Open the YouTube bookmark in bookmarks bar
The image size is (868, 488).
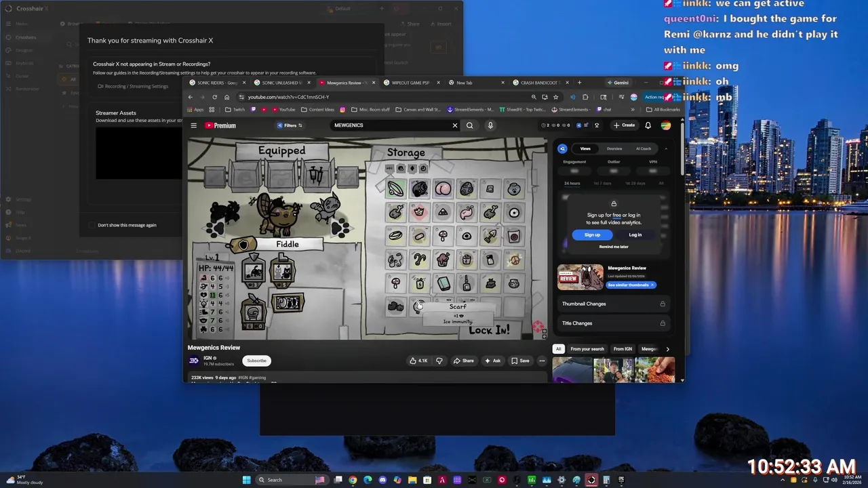[x=283, y=109]
